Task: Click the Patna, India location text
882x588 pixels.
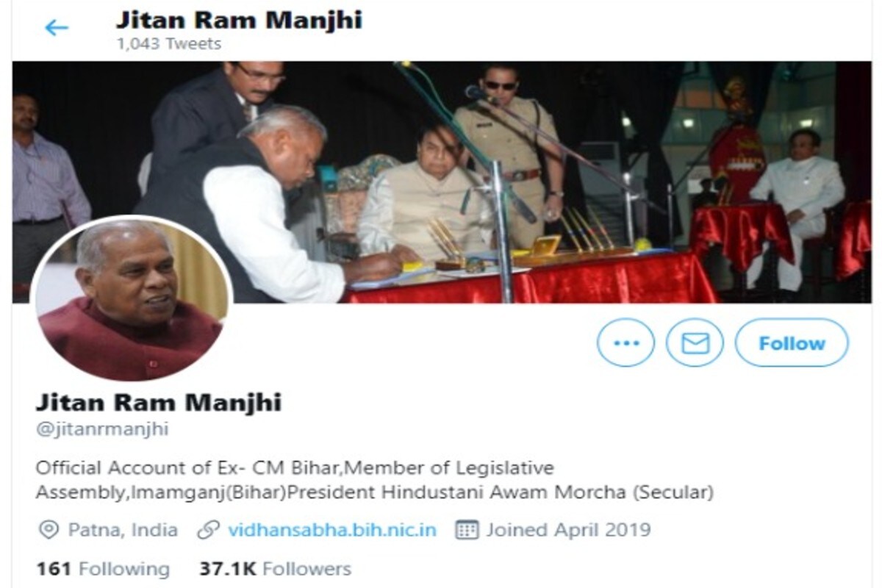Action: (123, 530)
